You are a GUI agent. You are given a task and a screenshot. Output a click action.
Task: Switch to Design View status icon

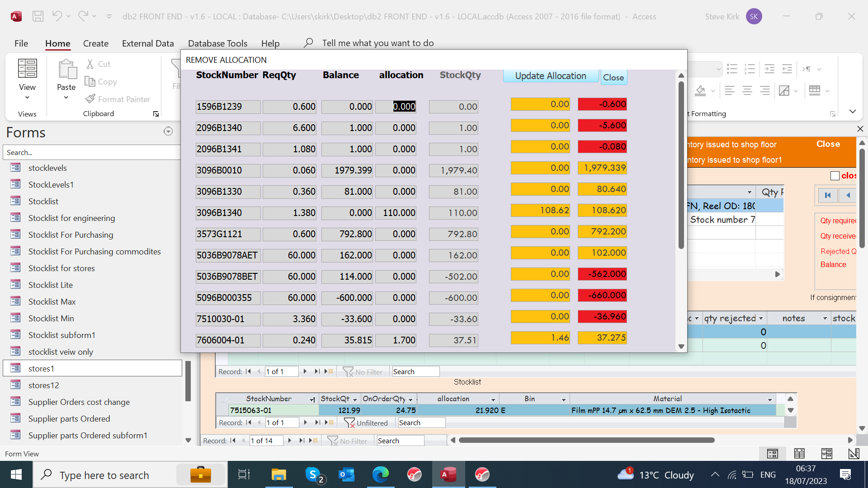pyautogui.click(x=854, y=453)
